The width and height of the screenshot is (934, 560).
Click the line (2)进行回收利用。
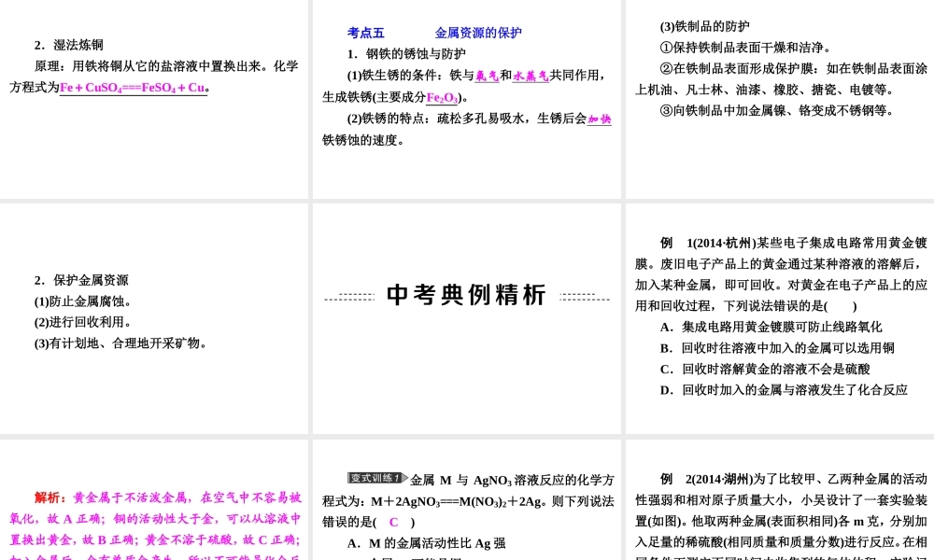click(83, 322)
